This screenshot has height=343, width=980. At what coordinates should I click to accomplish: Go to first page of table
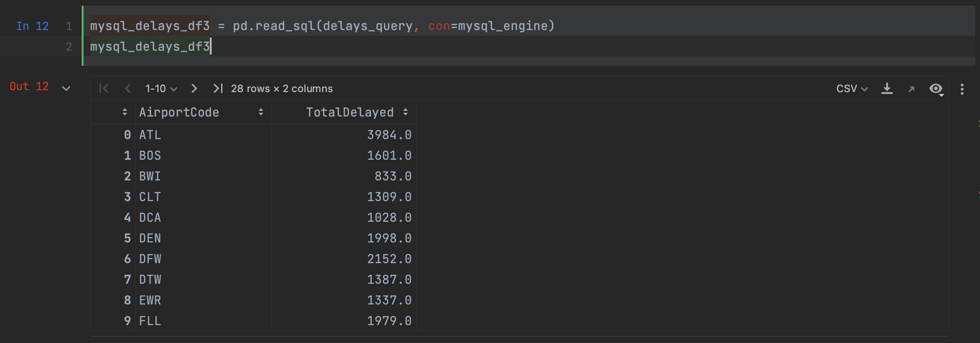104,88
